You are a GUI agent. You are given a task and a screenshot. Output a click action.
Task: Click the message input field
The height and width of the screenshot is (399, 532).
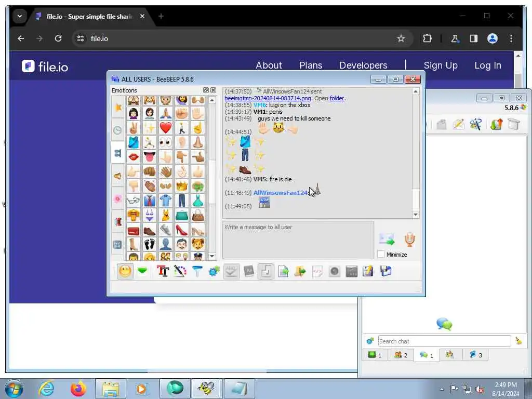(298, 240)
